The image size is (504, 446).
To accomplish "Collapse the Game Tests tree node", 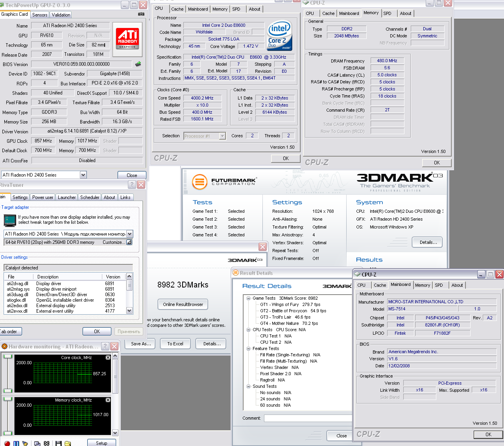I will coord(249,298).
